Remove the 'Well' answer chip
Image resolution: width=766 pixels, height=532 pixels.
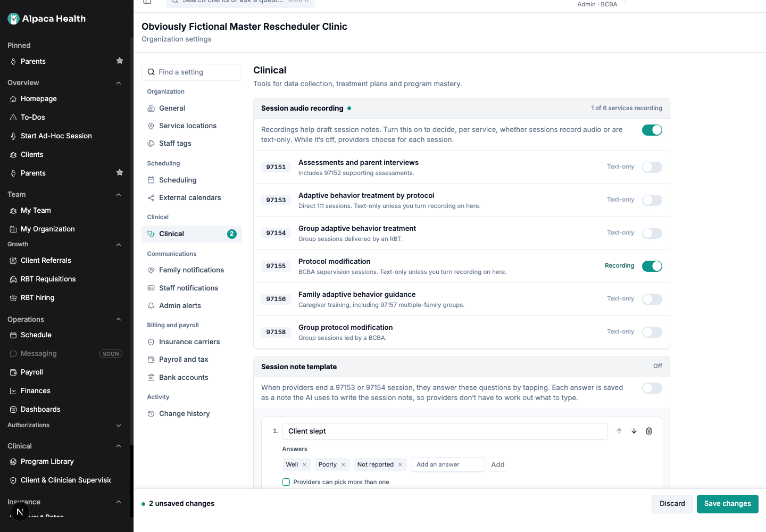click(x=304, y=464)
